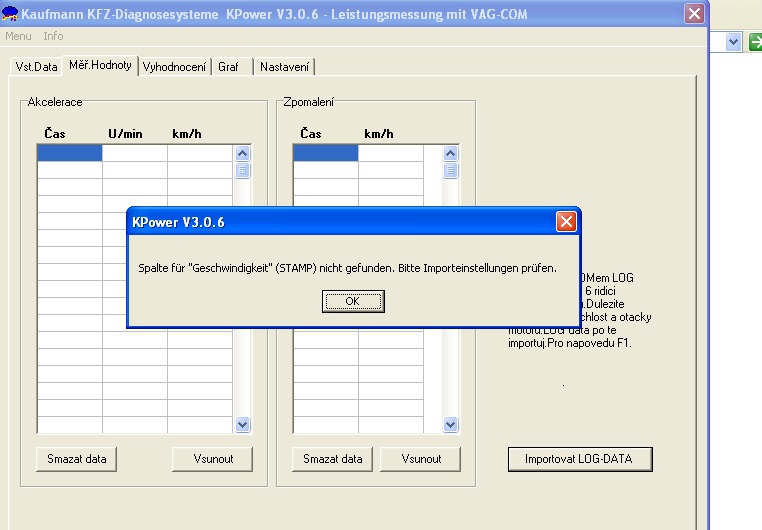This screenshot has width=762, height=530.
Task: Click Vsunout under Zpomalení
Action: coord(420,459)
